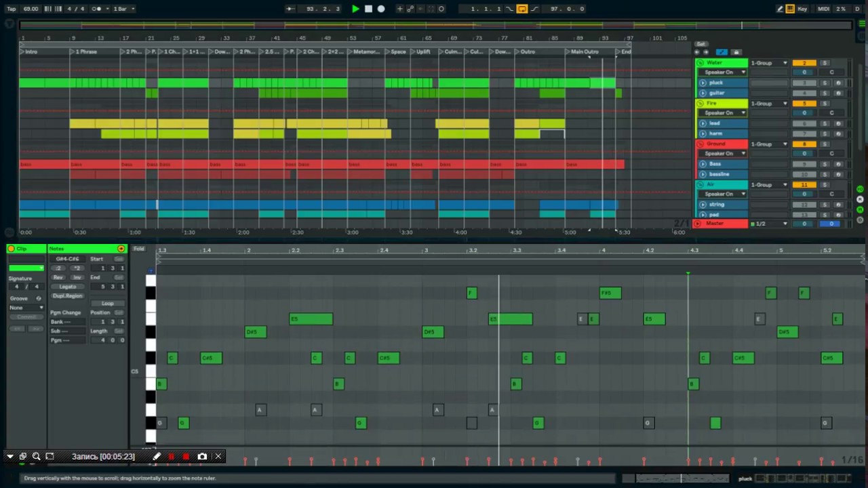Screen dimensions: 868x488
Task: Open the 1 Bar quantization dropdown
Action: click(x=123, y=9)
